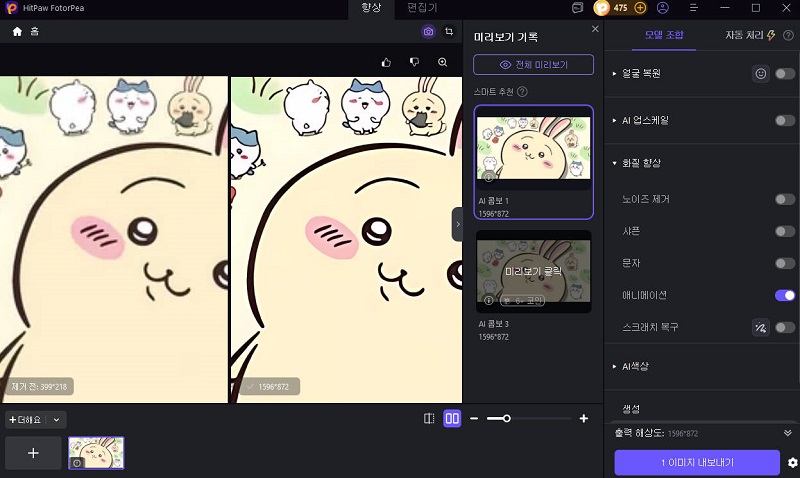Expand the 얼굴 복원 section
Screen dimensions: 800x478
pyautogui.click(x=614, y=74)
